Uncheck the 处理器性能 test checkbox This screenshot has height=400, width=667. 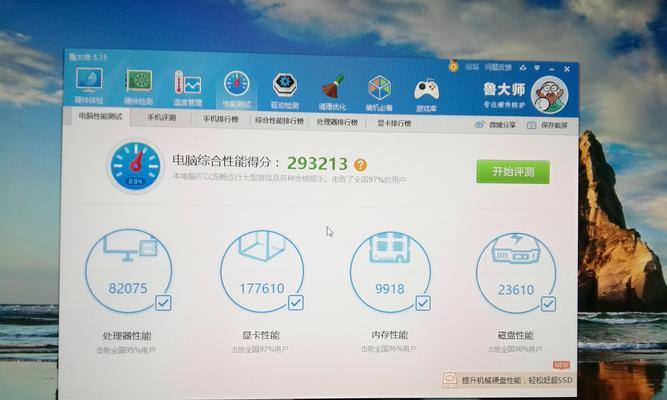pyautogui.click(x=163, y=303)
